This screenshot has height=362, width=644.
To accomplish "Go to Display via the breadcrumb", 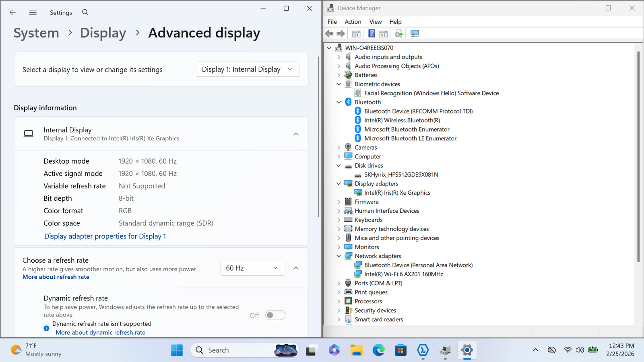I will [103, 33].
